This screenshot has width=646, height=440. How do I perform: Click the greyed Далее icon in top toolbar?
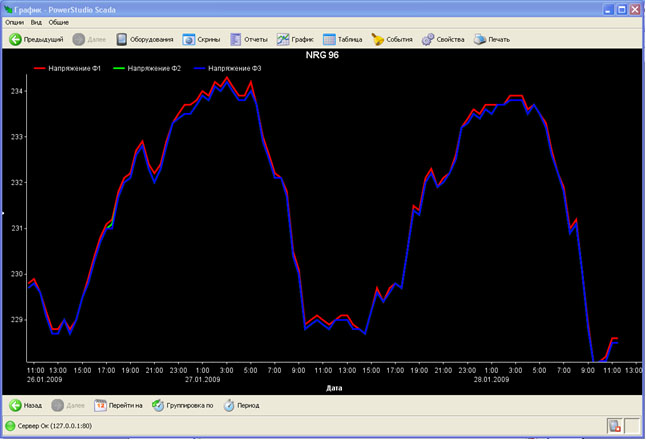(78, 40)
